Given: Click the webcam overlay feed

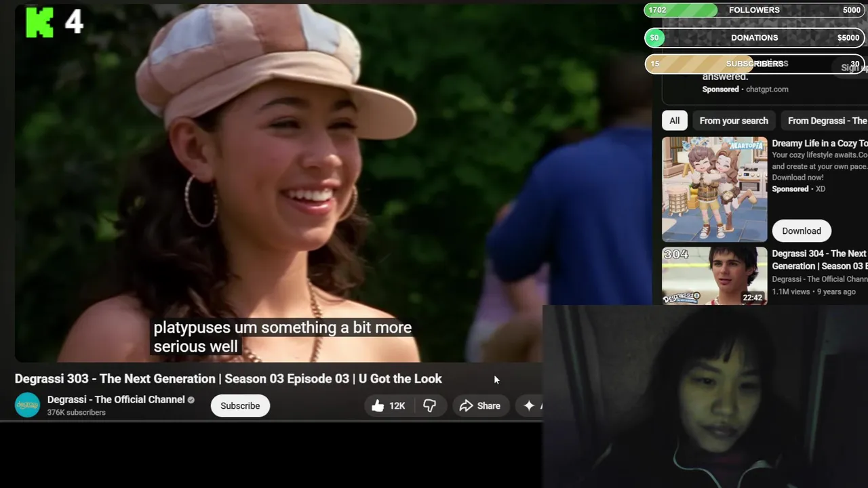Looking at the screenshot, I should tap(705, 396).
